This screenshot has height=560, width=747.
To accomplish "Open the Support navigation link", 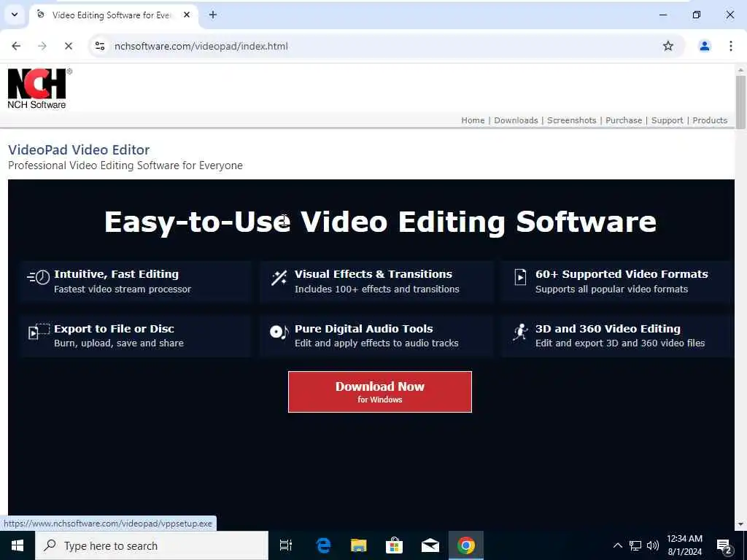I will [x=667, y=120].
